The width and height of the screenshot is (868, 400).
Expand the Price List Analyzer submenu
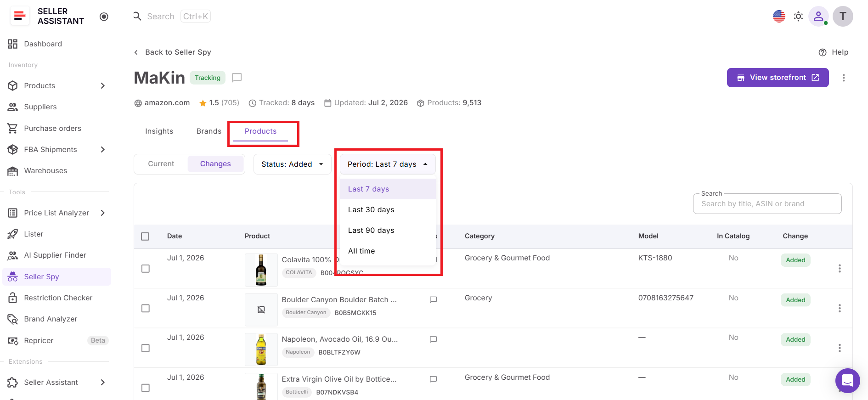[103, 213]
